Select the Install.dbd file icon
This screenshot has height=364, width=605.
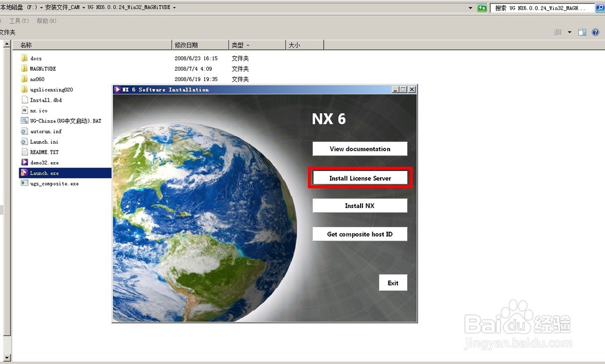[x=24, y=100]
